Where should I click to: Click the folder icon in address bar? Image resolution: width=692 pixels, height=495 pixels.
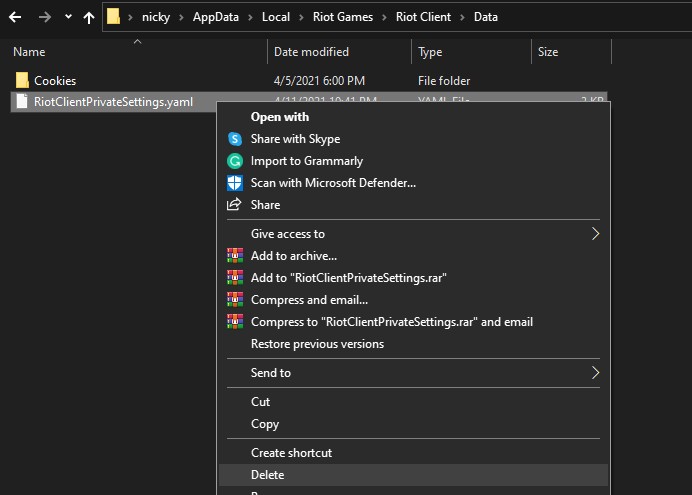click(x=113, y=17)
